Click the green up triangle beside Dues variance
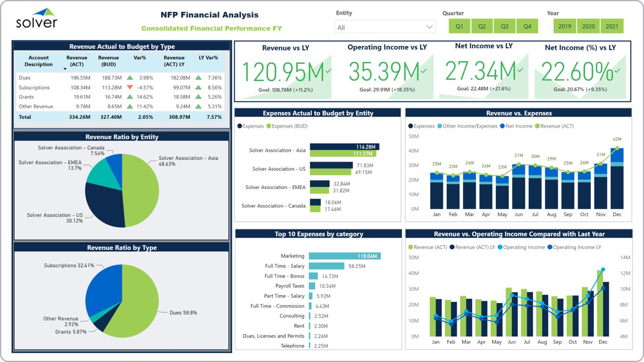 (x=129, y=78)
